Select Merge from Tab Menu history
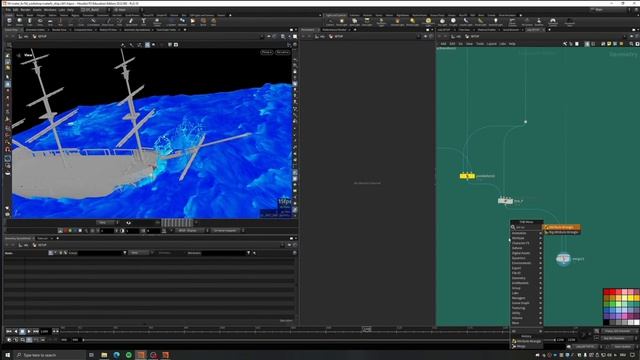 527,347
